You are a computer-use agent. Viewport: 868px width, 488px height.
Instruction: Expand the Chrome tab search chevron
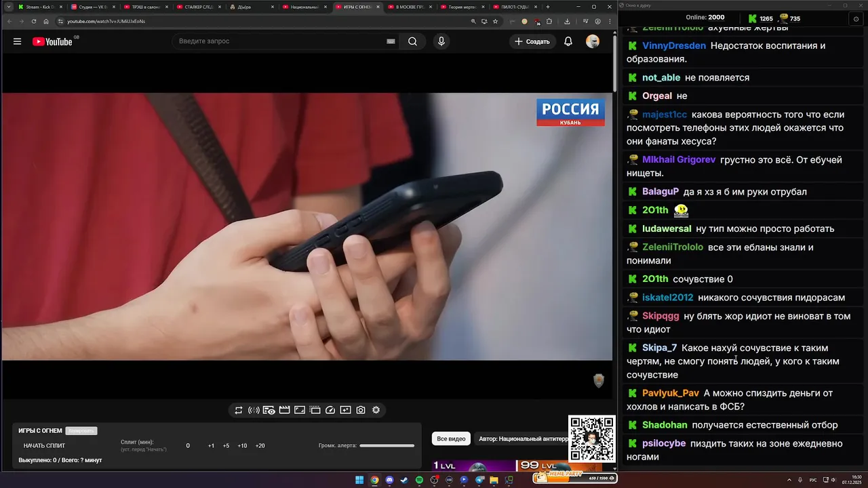7,7
